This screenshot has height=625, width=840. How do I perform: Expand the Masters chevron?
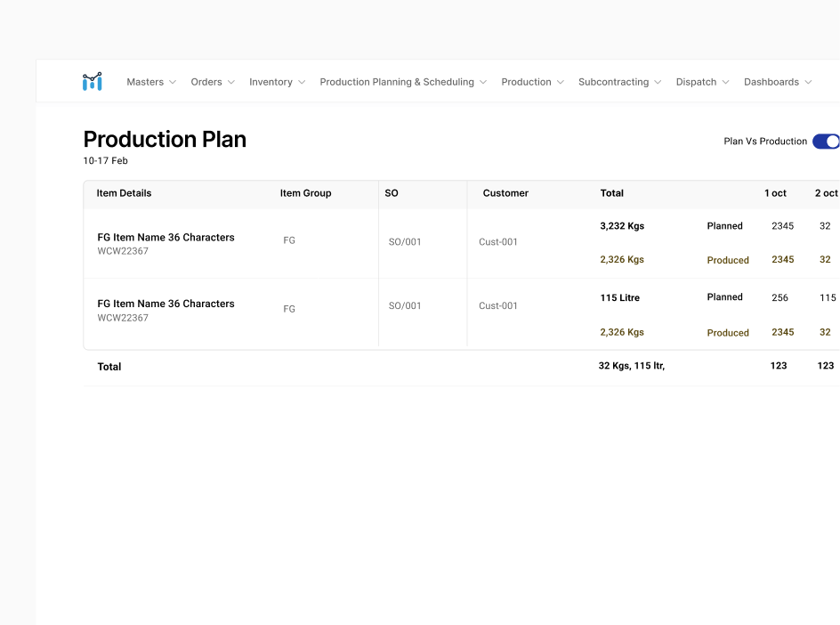click(x=173, y=82)
